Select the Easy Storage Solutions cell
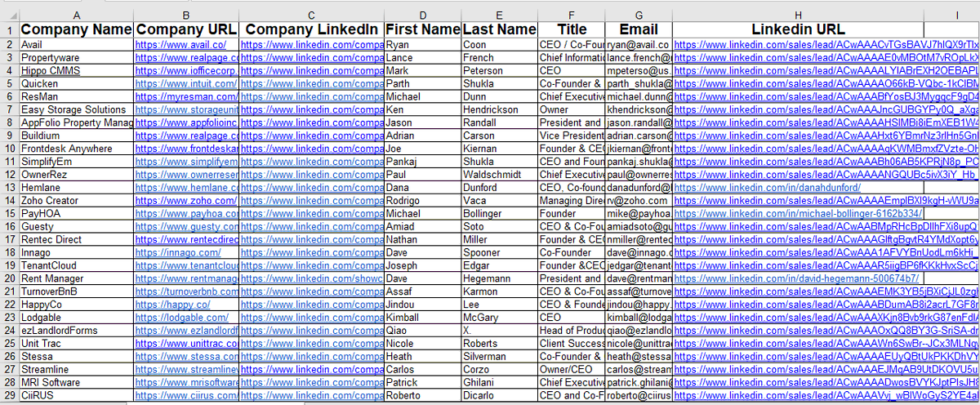Viewport: 980px width, 405px height. tap(76, 110)
